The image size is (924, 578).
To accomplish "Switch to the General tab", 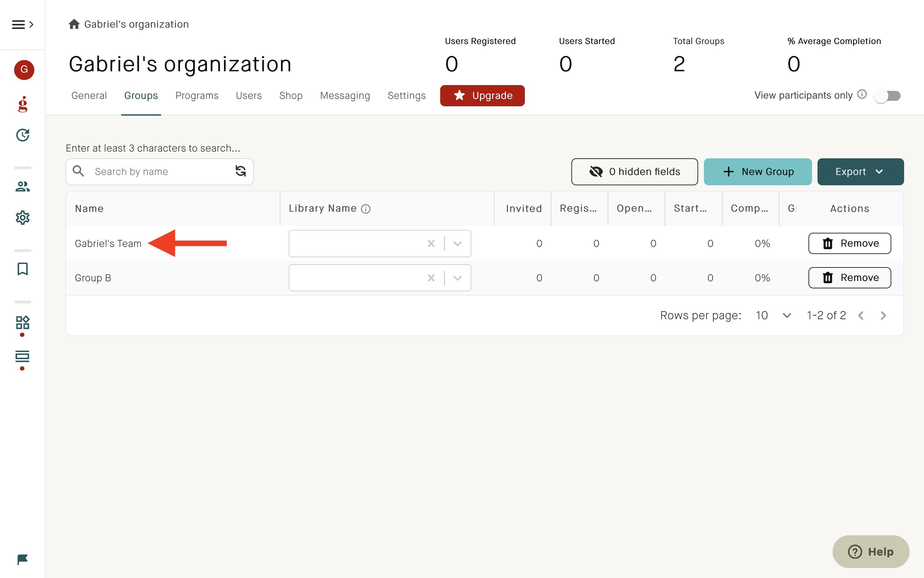I will point(89,96).
